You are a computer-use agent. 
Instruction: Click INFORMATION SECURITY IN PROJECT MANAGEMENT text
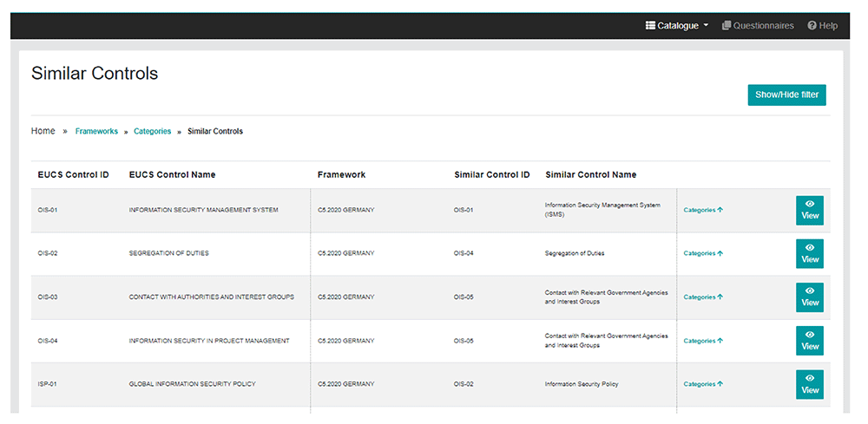tap(209, 341)
